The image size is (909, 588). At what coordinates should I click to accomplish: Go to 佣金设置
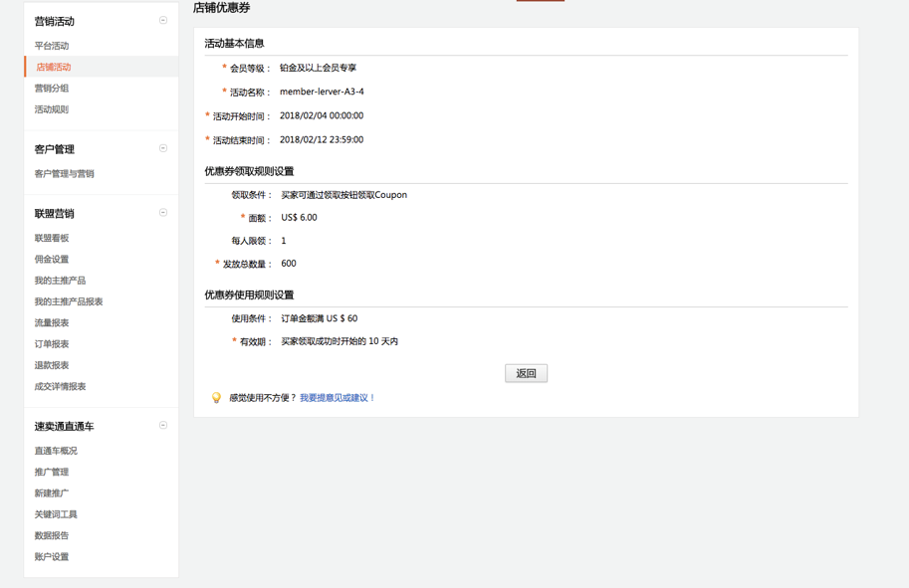click(52, 260)
